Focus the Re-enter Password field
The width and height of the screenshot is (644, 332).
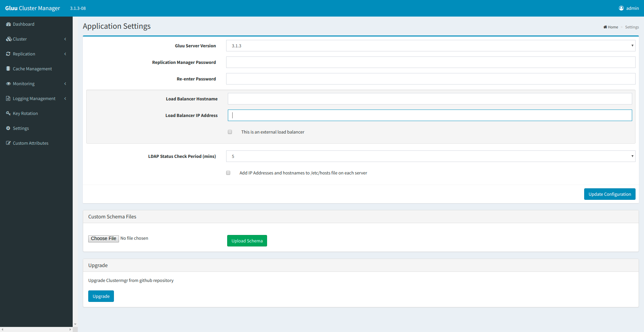coord(431,79)
